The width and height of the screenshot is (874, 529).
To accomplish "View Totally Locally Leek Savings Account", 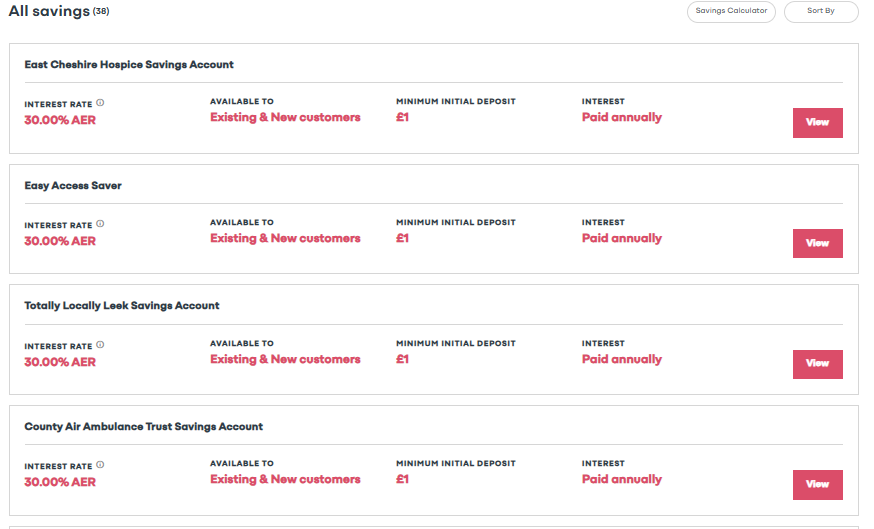I will tap(817, 364).
